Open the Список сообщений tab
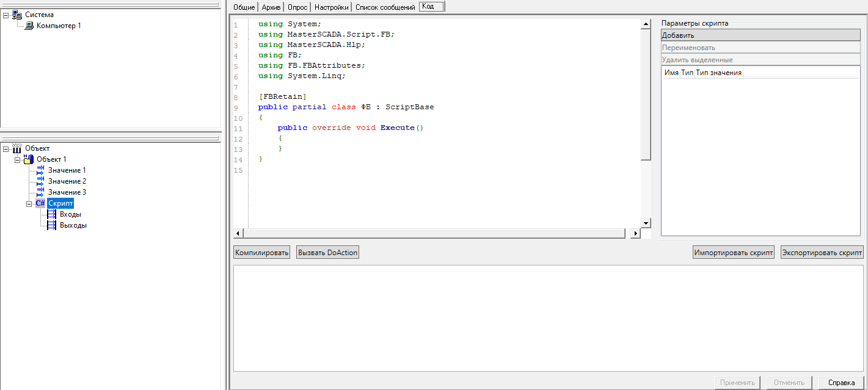This screenshot has height=390, width=868. click(x=385, y=7)
